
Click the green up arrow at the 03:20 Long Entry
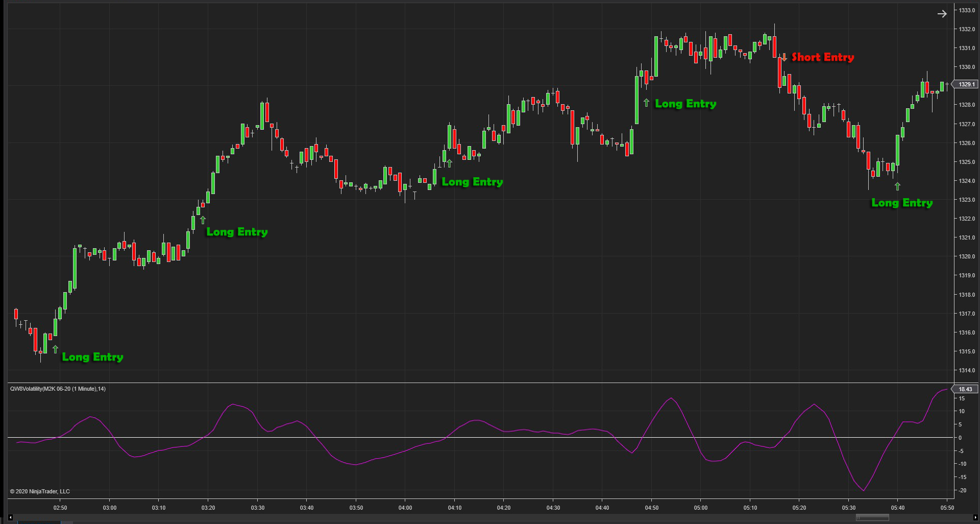coord(203,220)
